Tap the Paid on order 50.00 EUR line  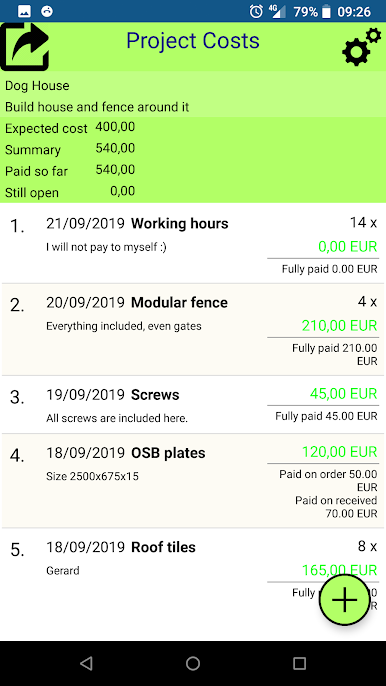pos(328,480)
